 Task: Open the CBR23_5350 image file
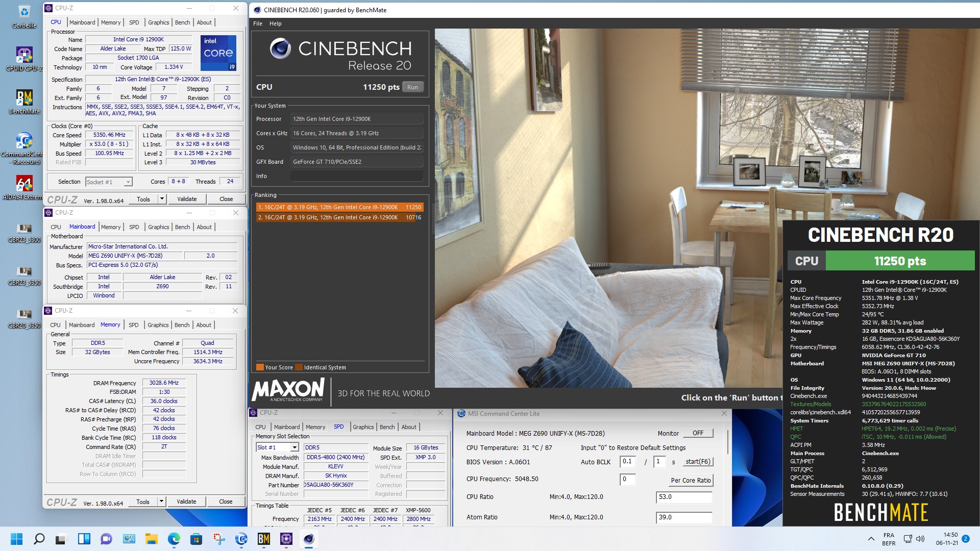pos(24,275)
